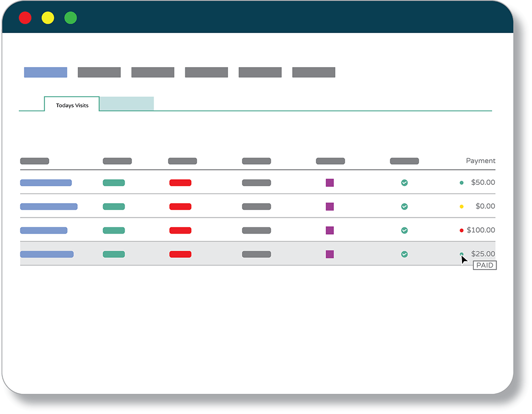Click the yellow status dot beside $0.00

pos(462,207)
